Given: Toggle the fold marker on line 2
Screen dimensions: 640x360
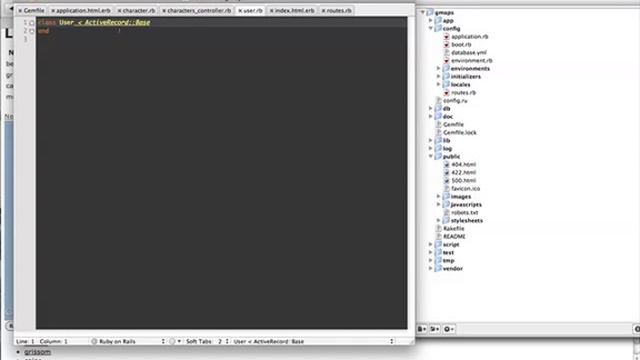Looking at the screenshot, I should pos(32,31).
